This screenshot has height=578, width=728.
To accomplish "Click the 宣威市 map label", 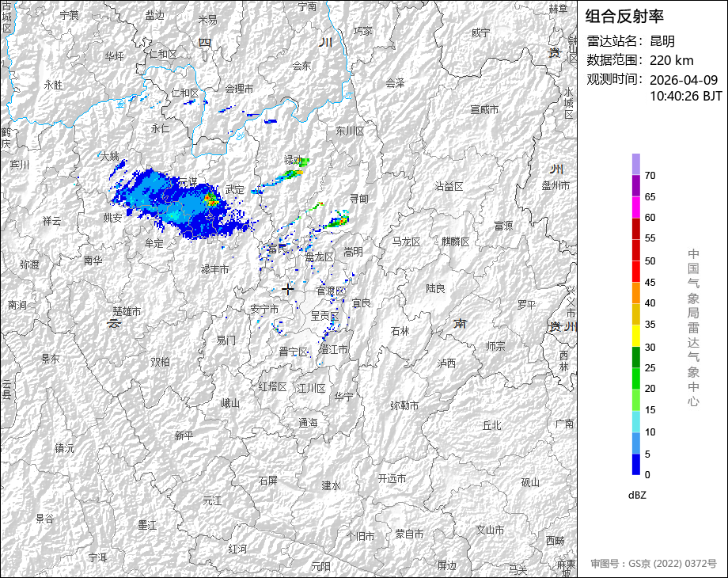I will coord(484,109).
